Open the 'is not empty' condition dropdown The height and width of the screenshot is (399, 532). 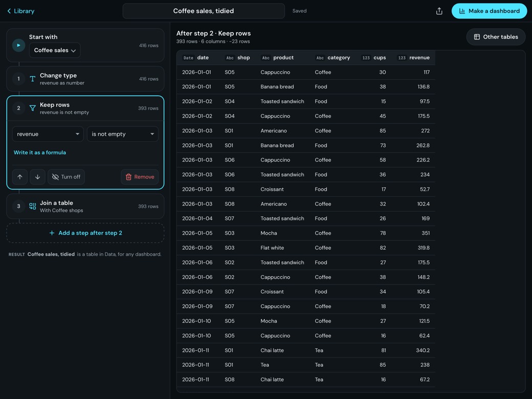[123, 134]
